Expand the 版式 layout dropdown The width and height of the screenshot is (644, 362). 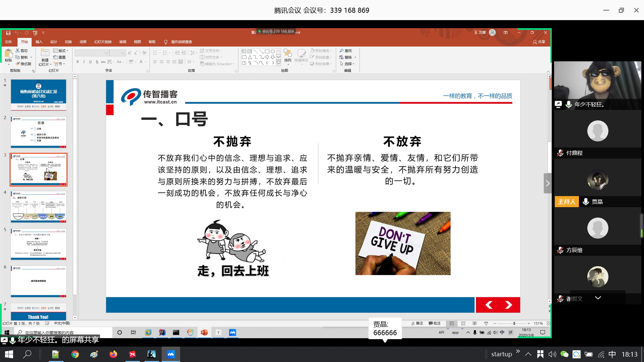(x=61, y=51)
